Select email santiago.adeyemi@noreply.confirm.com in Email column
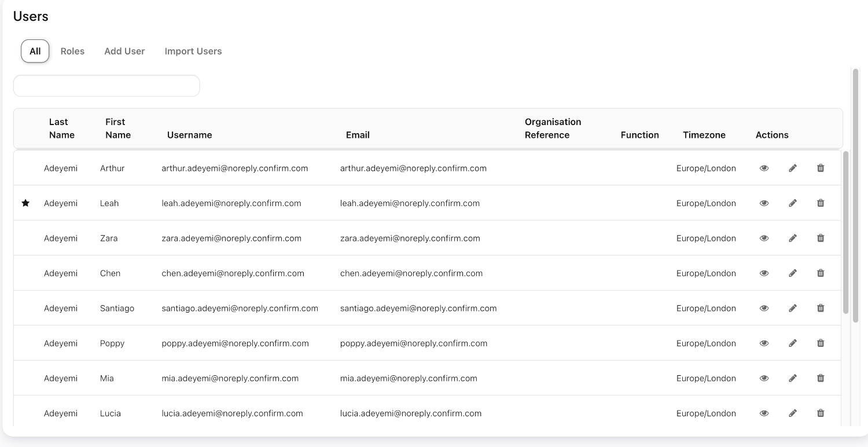This screenshot has width=868, height=447. point(418,309)
